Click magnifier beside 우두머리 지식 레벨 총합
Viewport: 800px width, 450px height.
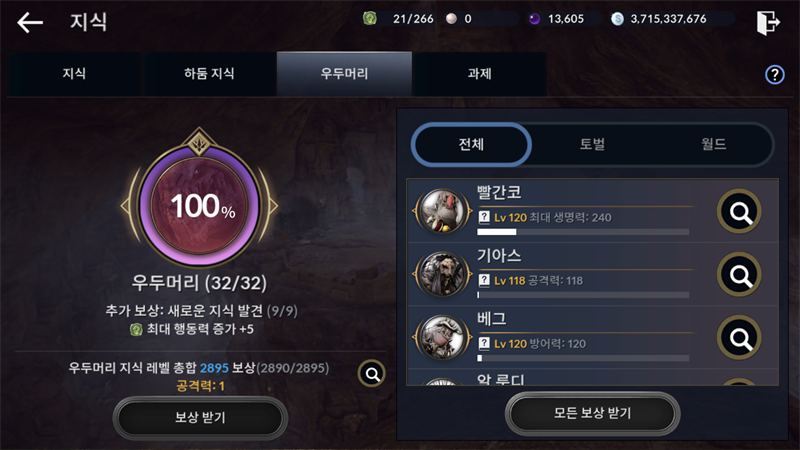click(371, 374)
